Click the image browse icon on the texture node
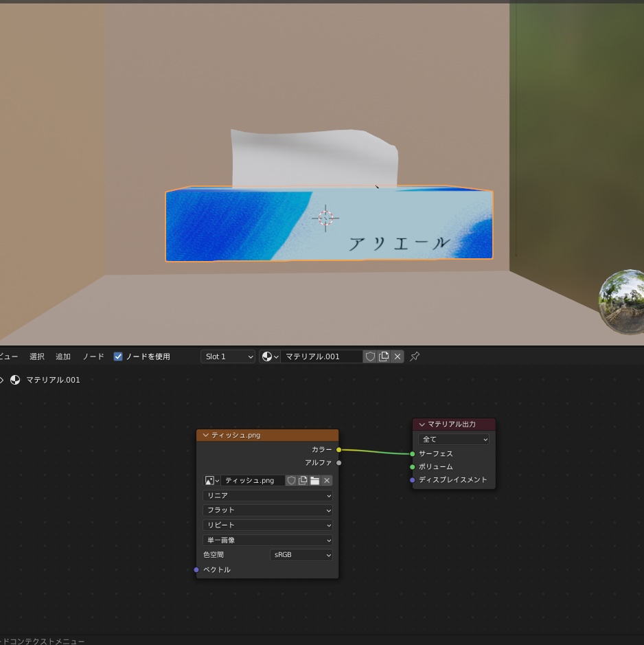Screen dimensions: 644x645 (x=210, y=480)
